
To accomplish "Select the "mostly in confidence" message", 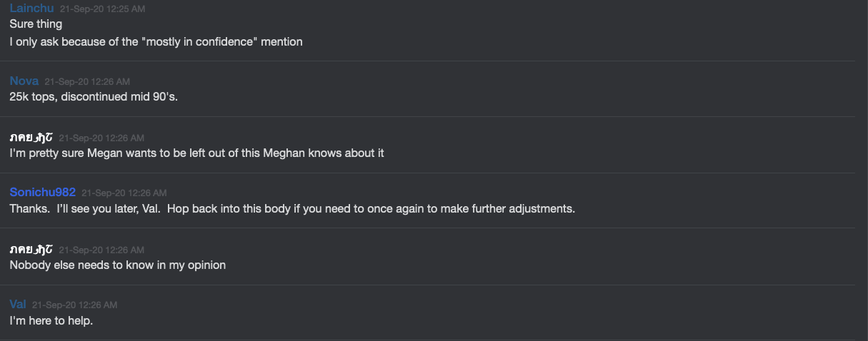I will point(156,42).
